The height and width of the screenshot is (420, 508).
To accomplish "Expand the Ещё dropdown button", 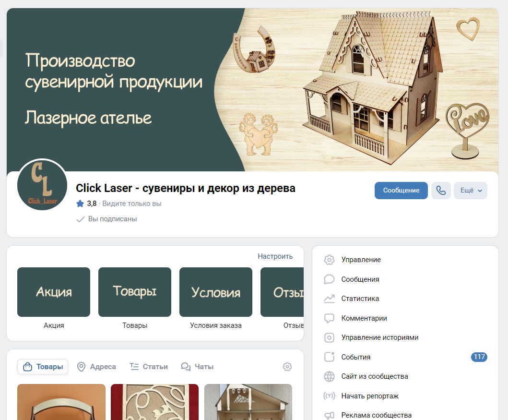I will pos(471,190).
